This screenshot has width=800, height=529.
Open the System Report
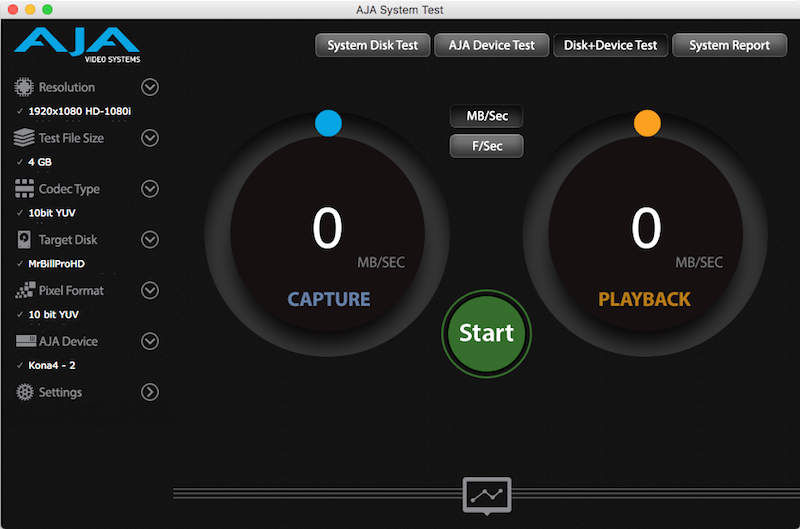point(729,45)
